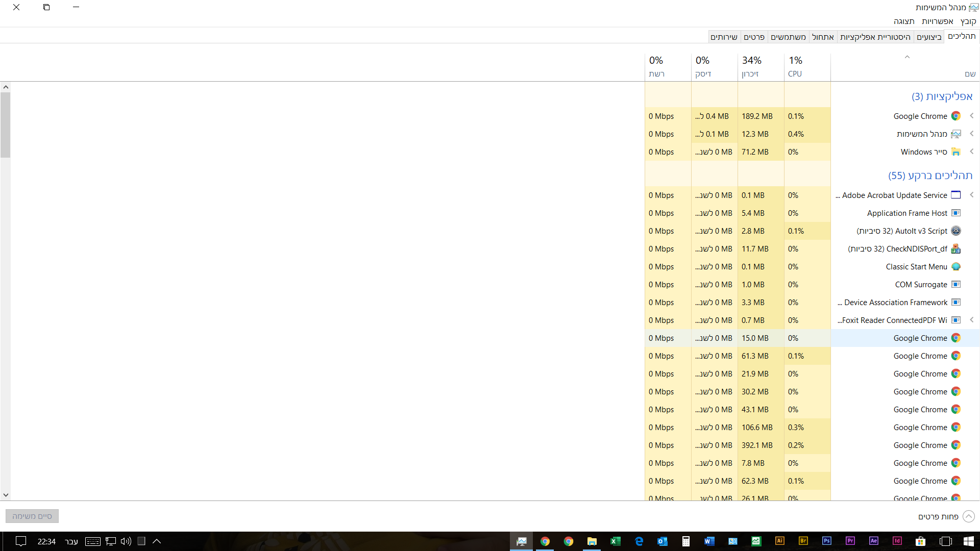
Task: Expand Adobe Acrobat Update Service entry
Action: 972,195
